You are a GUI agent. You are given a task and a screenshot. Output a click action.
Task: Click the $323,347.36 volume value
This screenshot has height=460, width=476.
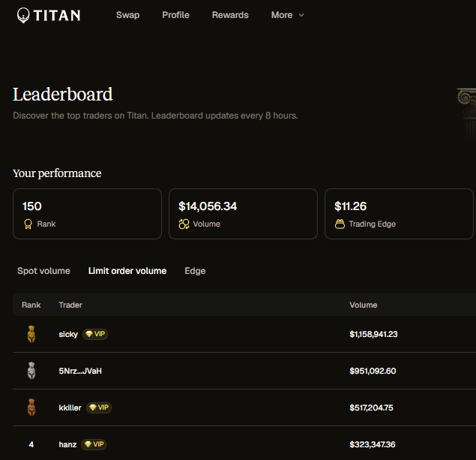[373, 444]
